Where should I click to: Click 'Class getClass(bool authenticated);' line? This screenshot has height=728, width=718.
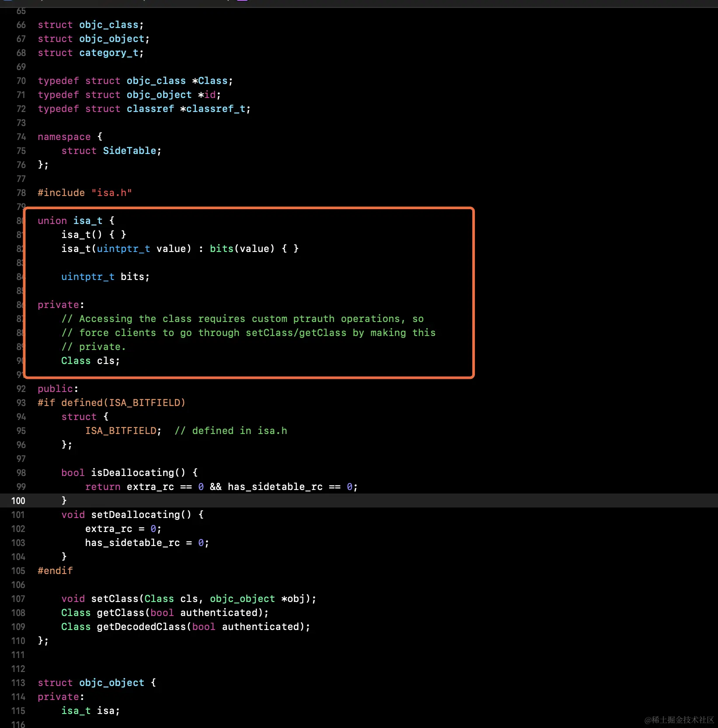(x=165, y=613)
